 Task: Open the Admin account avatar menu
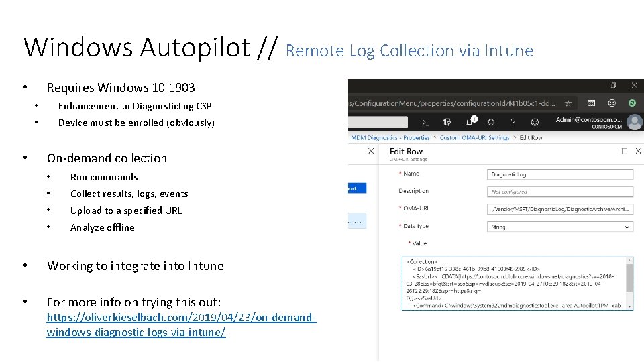[x=635, y=122]
